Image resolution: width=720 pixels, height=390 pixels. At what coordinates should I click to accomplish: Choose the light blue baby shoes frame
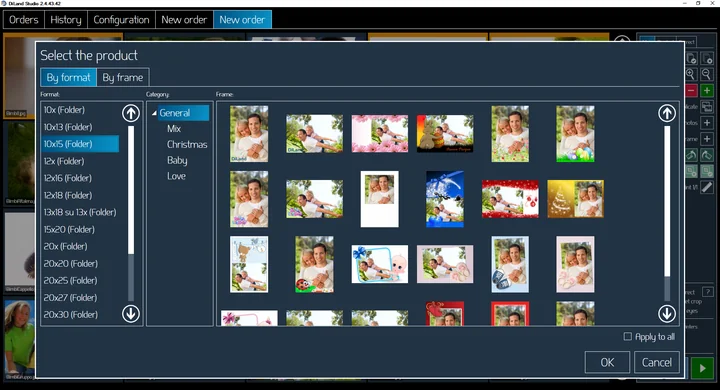click(x=510, y=264)
